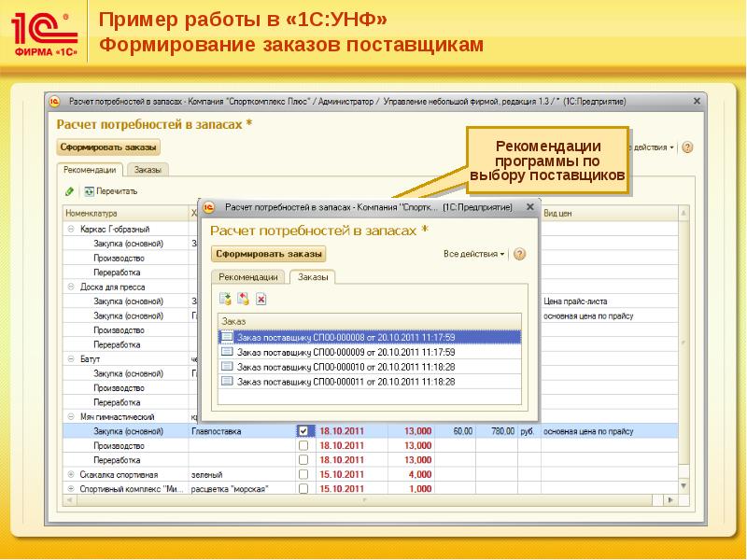
Task: Collapse the Доска для пресса group
Action: (x=71, y=287)
